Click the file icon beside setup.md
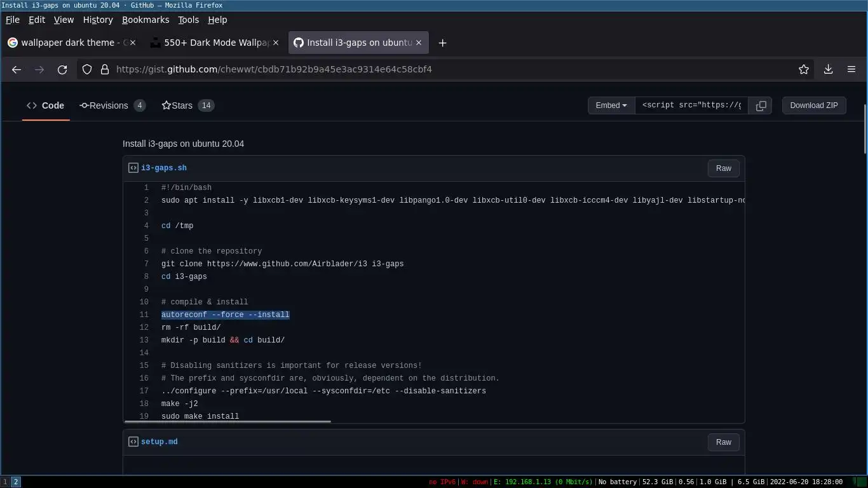The width and height of the screenshot is (868, 488). pyautogui.click(x=133, y=442)
